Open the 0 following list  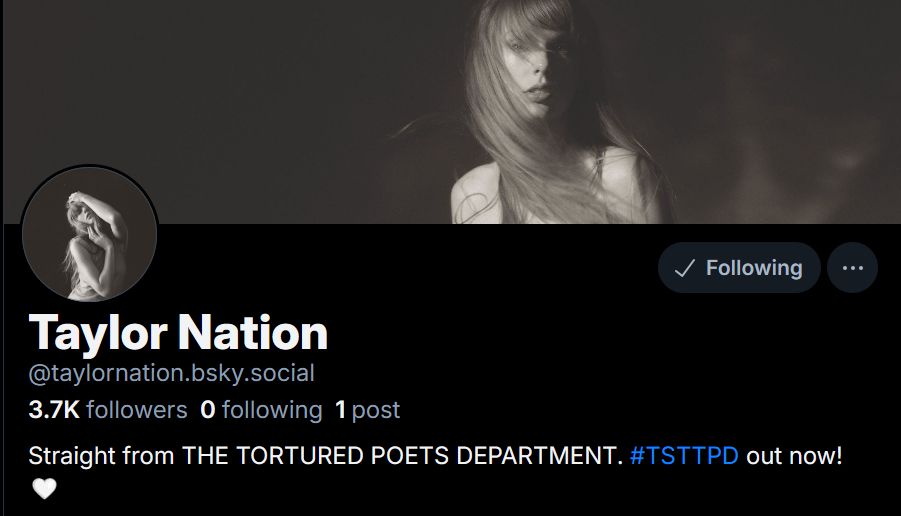[x=261, y=410]
